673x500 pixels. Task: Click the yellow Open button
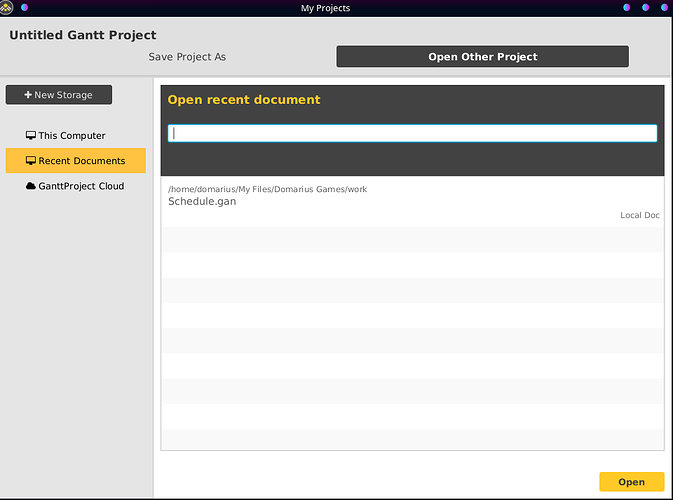click(x=631, y=482)
